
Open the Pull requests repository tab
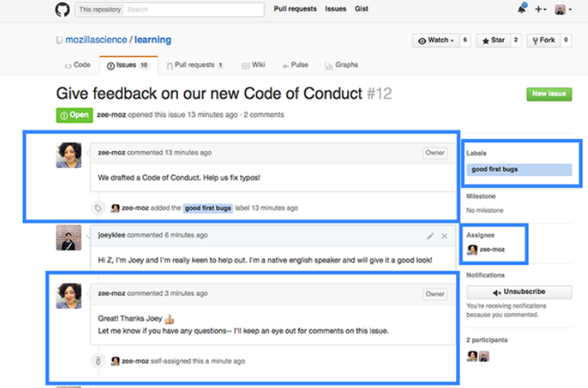click(x=194, y=65)
